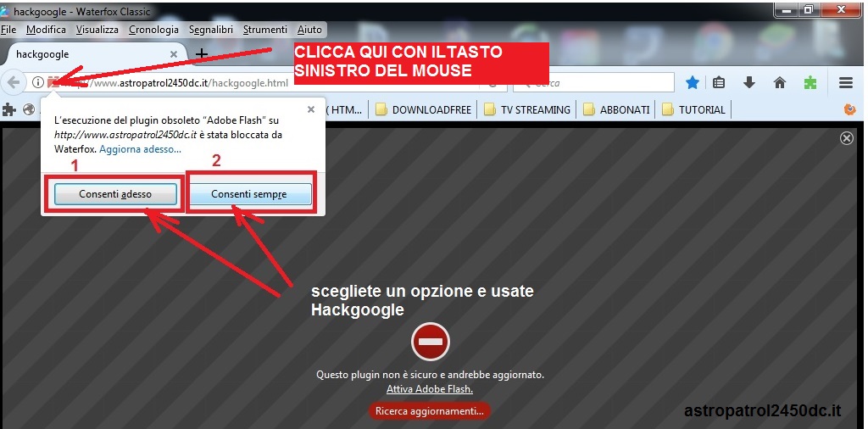Click the Consenti adesso button
This screenshot has width=868, height=429.
click(115, 194)
